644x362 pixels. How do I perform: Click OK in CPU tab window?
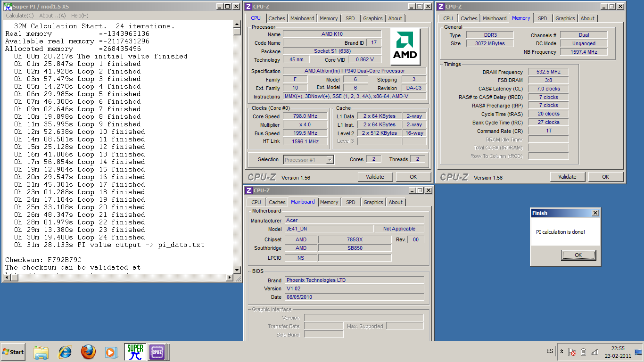[413, 177]
